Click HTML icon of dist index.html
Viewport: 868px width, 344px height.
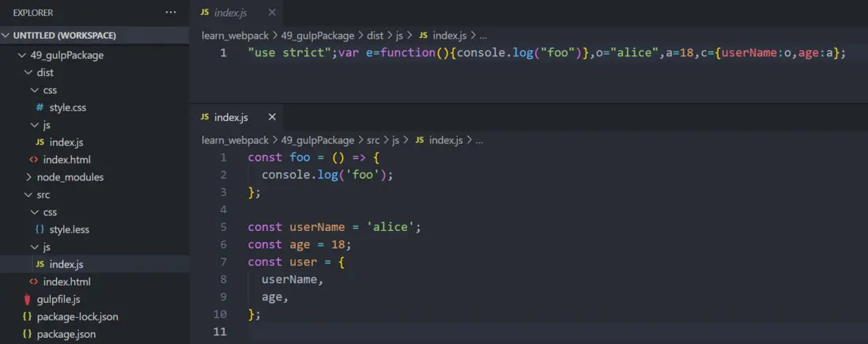pos(34,160)
